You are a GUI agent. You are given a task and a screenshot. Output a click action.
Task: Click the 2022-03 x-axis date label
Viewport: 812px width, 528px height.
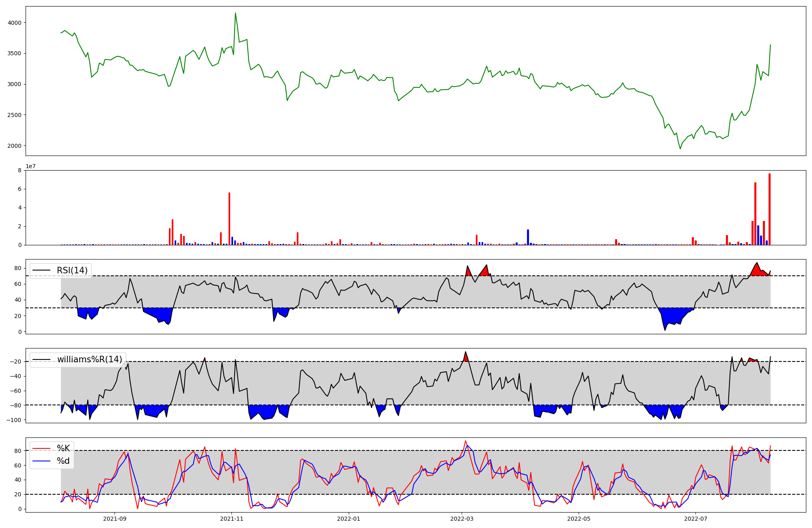pyautogui.click(x=462, y=519)
